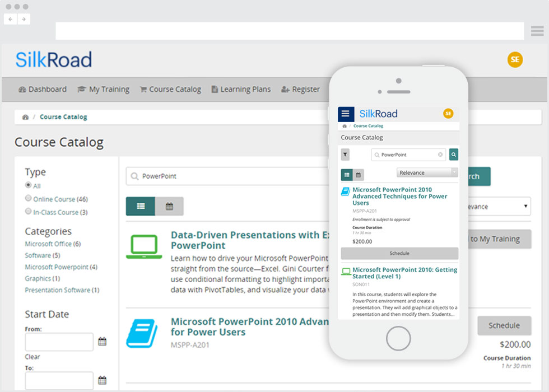Filter by Microsoft Office category
Viewport: 549px width, 392px height.
pos(53,244)
